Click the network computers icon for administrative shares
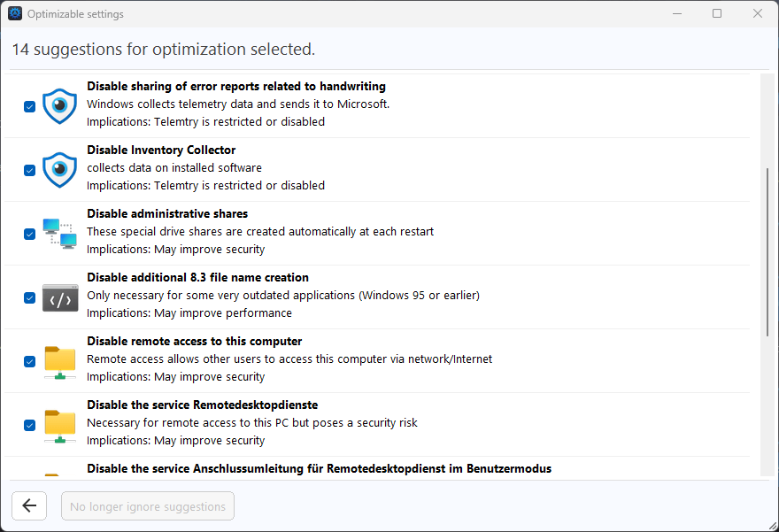Image resolution: width=779 pixels, height=532 pixels. click(x=60, y=233)
